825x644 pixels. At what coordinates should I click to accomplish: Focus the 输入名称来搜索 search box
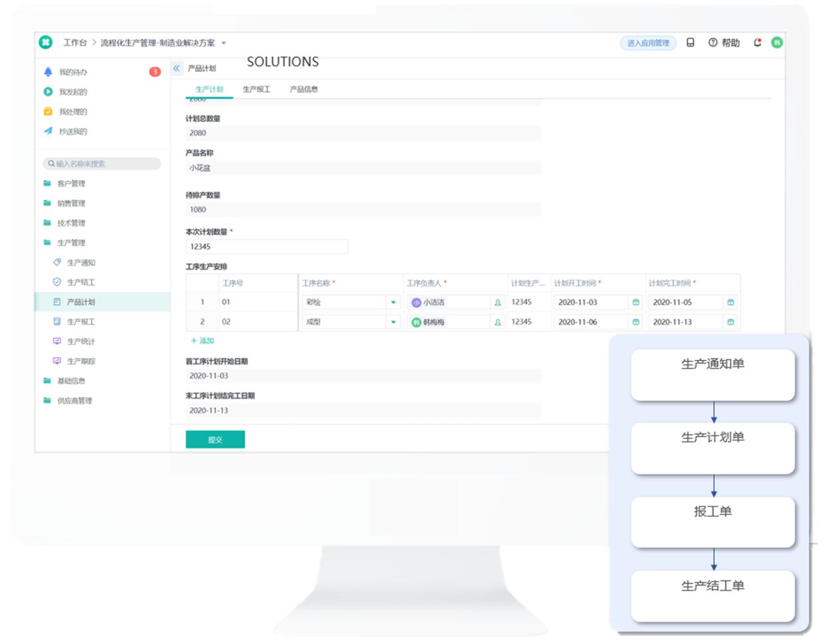coord(102,163)
